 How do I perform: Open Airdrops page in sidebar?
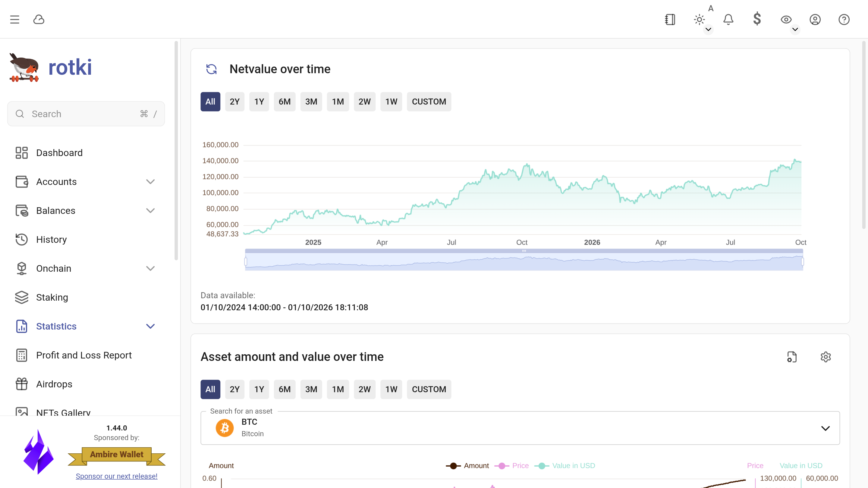pos(86,384)
